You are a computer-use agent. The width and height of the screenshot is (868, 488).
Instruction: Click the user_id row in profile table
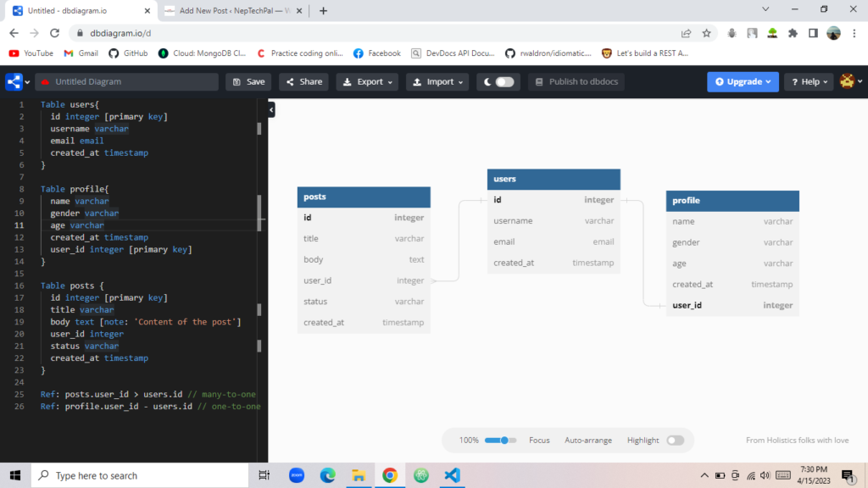pos(732,305)
